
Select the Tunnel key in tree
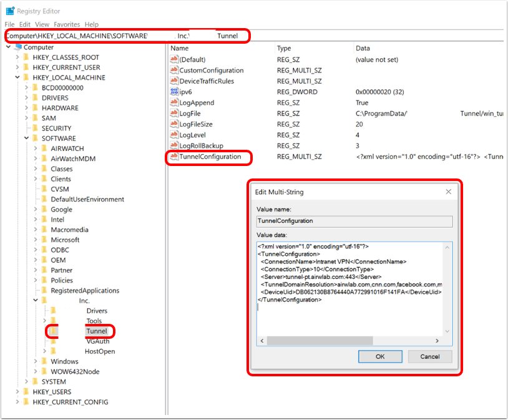coord(97,331)
